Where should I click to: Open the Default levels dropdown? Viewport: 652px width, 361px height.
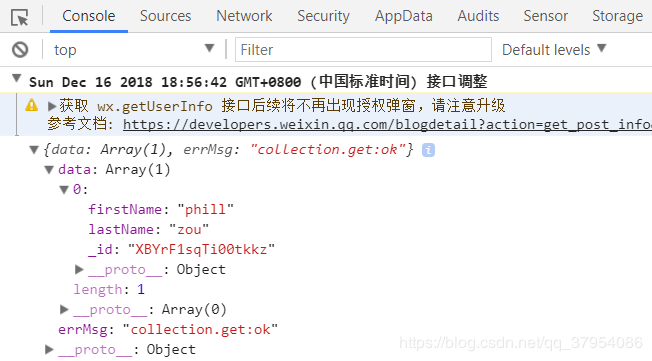click(554, 50)
